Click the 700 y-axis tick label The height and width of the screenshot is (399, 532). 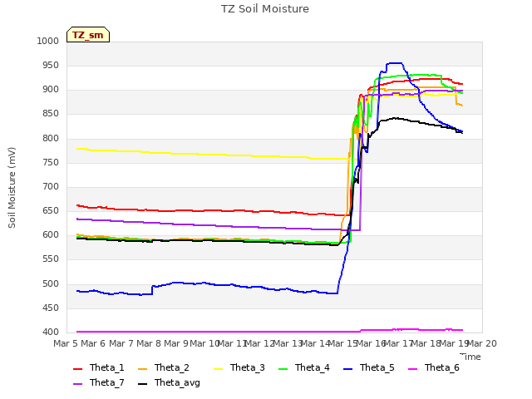tap(51, 186)
